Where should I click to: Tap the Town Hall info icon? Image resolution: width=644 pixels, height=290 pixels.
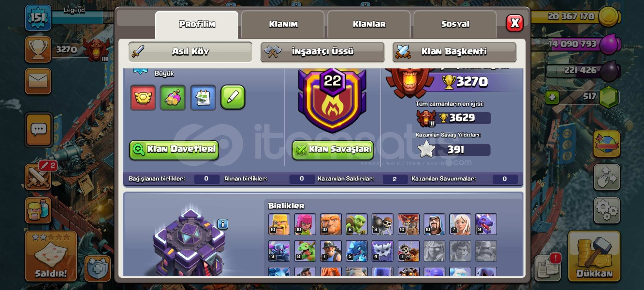223,224
